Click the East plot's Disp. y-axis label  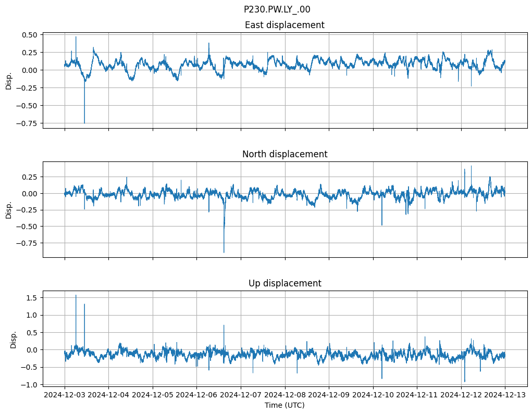click(x=9, y=80)
